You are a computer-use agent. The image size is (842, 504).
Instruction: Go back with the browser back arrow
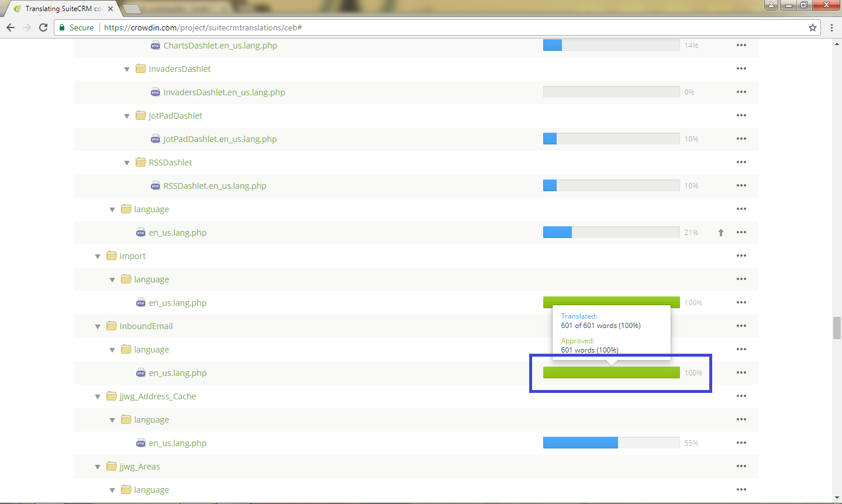coord(11,27)
